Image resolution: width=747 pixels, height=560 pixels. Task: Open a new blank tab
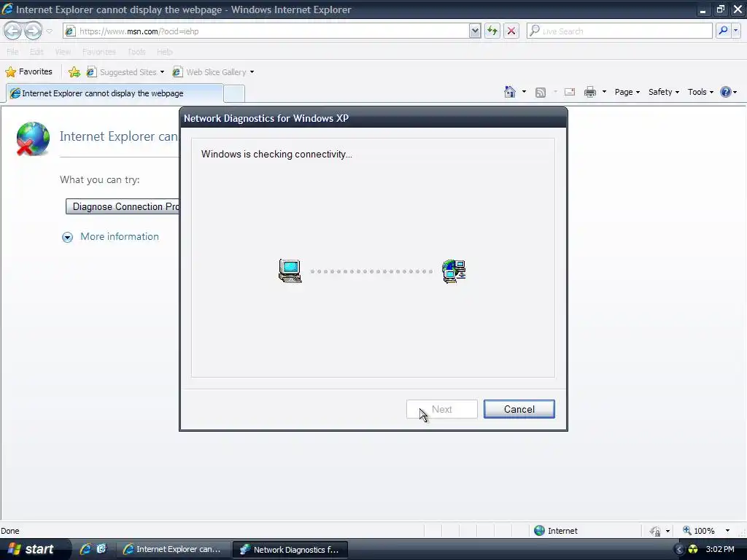[234, 93]
